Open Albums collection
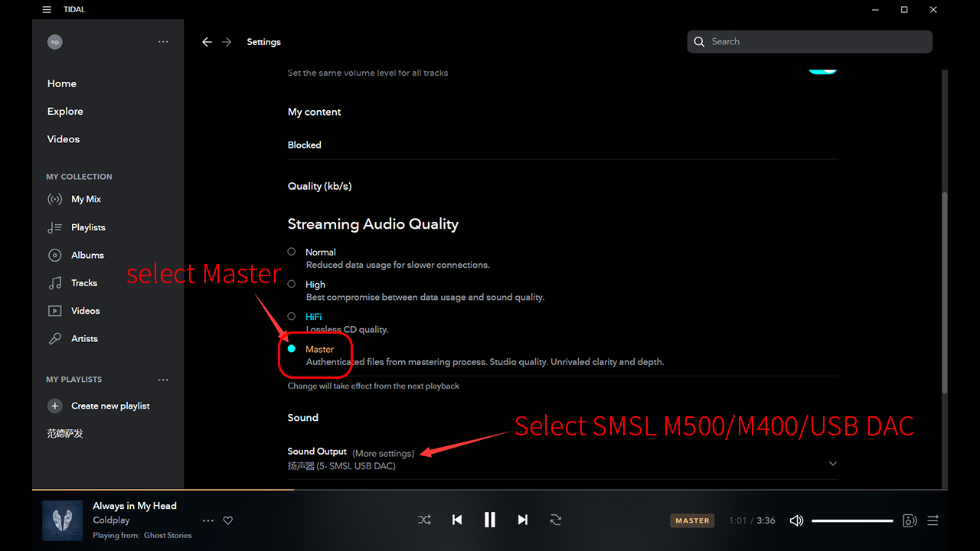 pos(87,255)
